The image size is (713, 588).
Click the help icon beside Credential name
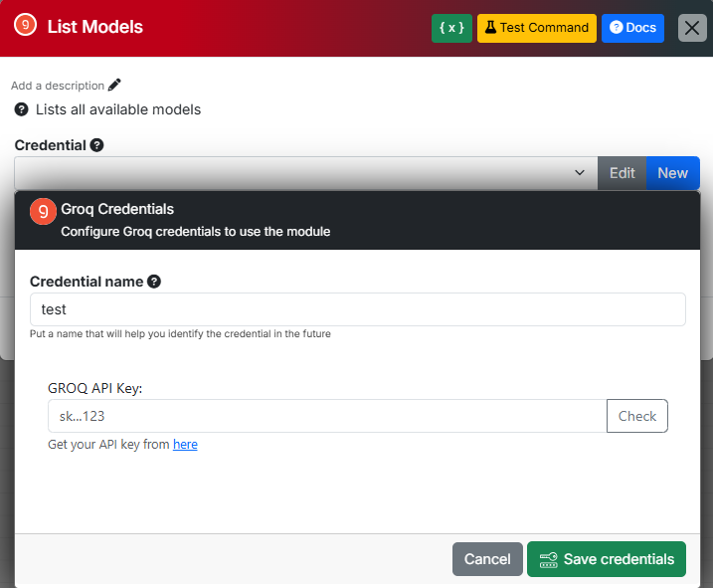[154, 282]
